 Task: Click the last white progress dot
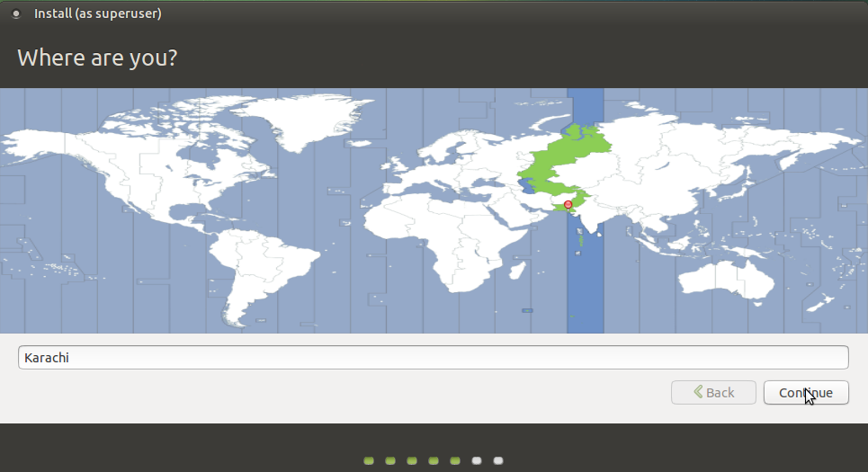click(498, 460)
